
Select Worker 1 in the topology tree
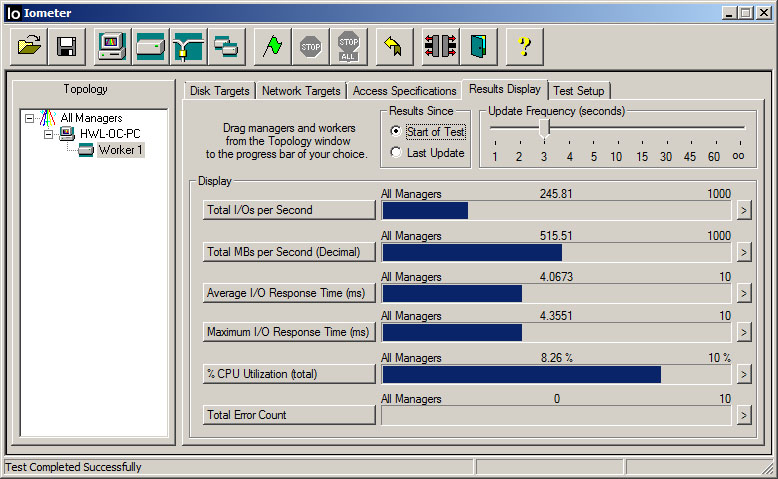[121, 150]
